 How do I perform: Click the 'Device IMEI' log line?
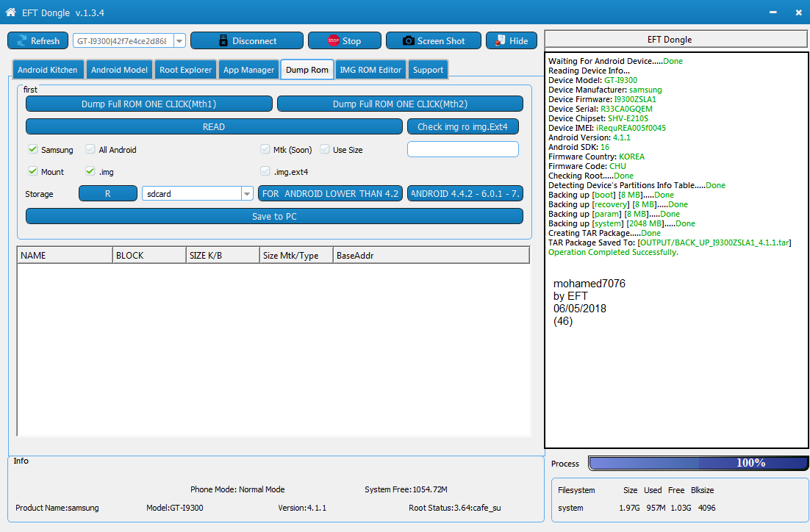click(x=607, y=128)
